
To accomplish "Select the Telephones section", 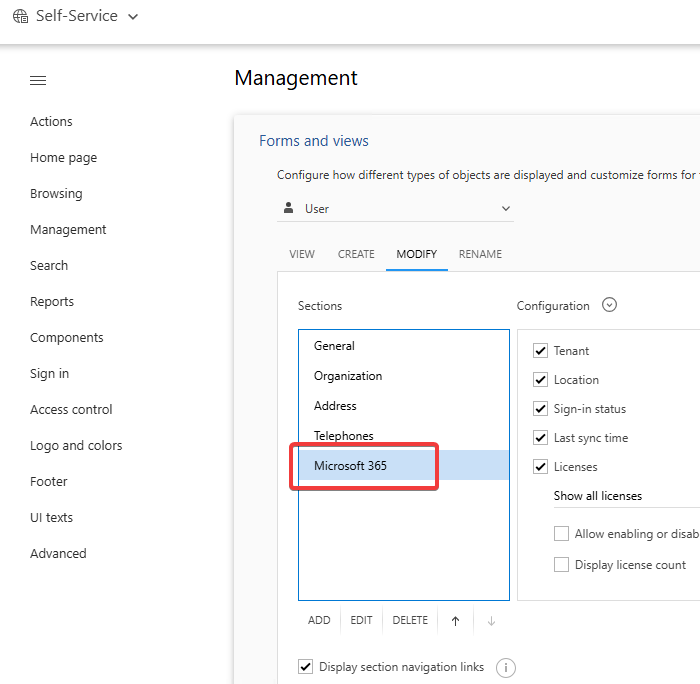I will (x=404, y=436).
